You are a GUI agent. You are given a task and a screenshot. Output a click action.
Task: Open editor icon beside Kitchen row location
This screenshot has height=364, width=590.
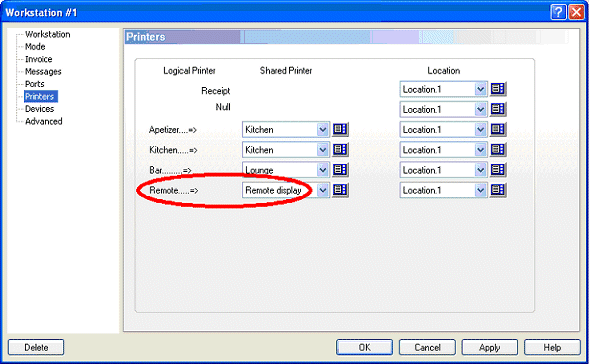point(498,150)
